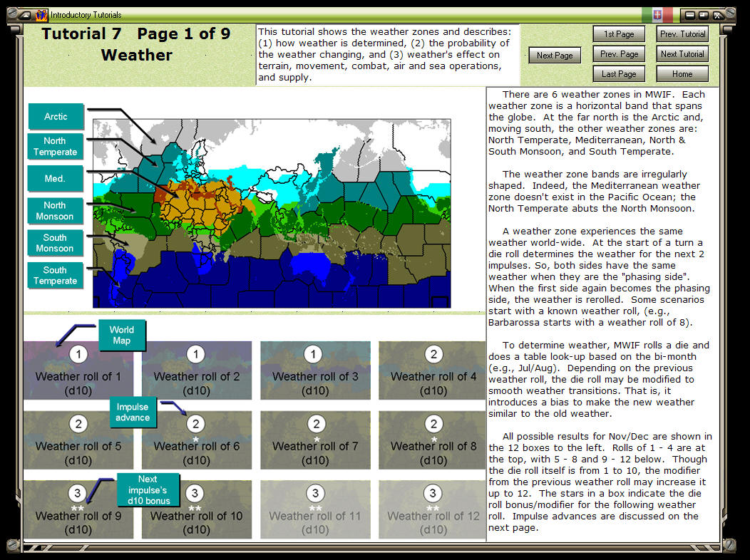Viewport: 750px width, 560px height.
Task: Select the Weather roll of 7 thumbnail
Action: point(315,440)
